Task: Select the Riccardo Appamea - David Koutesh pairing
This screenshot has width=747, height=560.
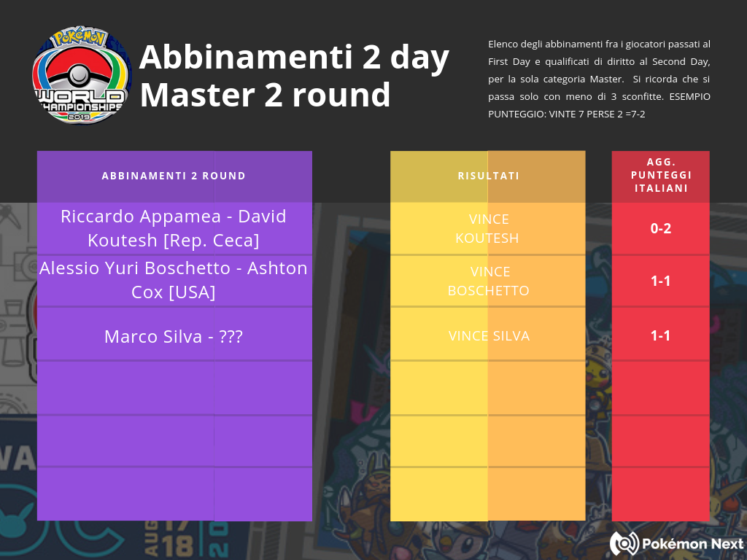Action: click(x=174, y=228)
